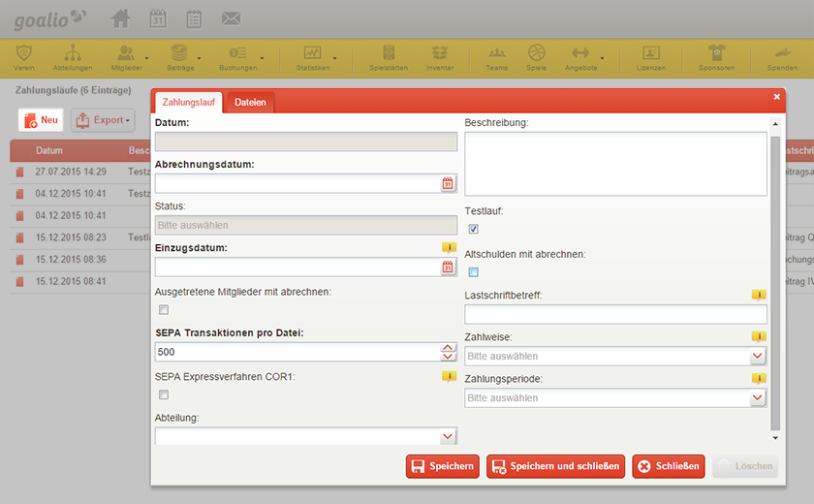Open the Teams section
This screenshot has height=504, width=814.
click(x=497, y=57)
